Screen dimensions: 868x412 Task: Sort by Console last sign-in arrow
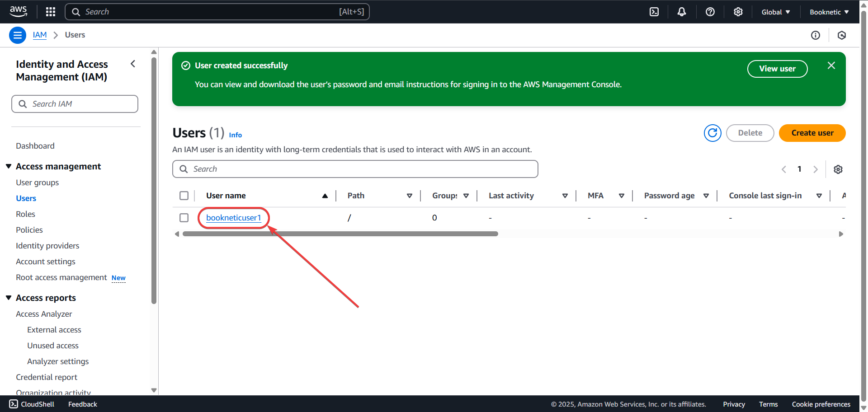click(819, 196)
